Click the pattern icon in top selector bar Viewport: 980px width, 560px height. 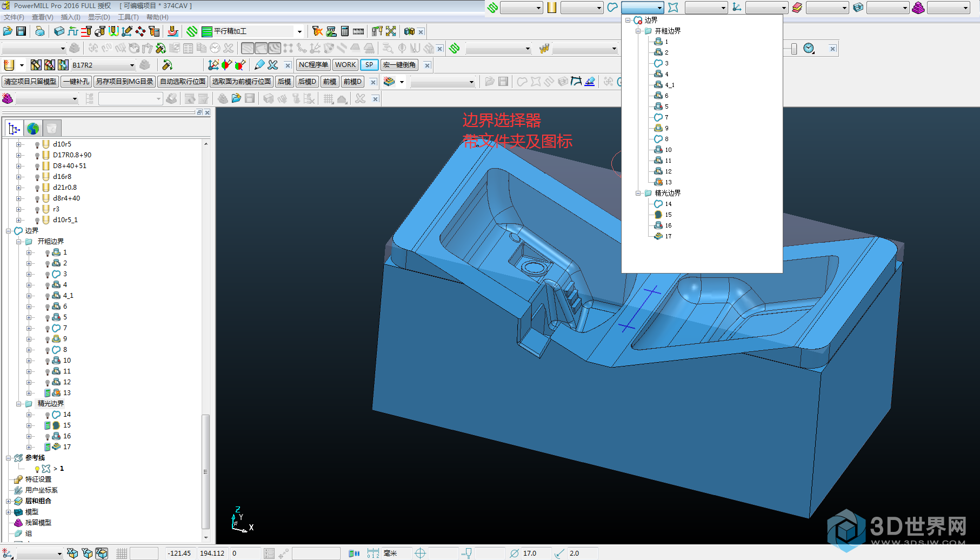[x=673, y=8]
